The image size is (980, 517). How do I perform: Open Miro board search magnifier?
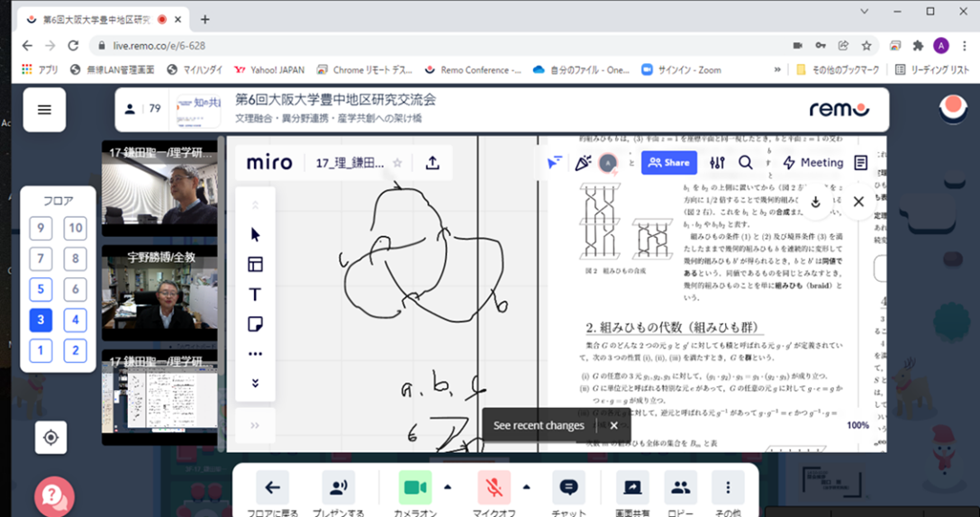[746, 163]
